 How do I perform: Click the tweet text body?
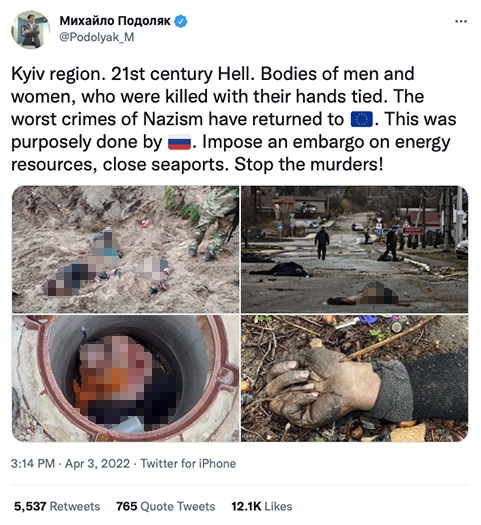(x=234, y=120)
